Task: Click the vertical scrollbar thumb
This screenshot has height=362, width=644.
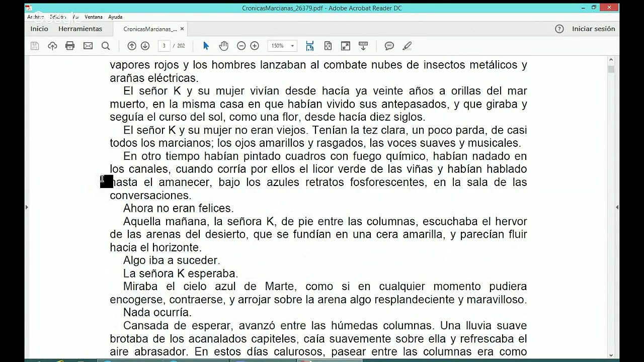Action: coord(611,69)
